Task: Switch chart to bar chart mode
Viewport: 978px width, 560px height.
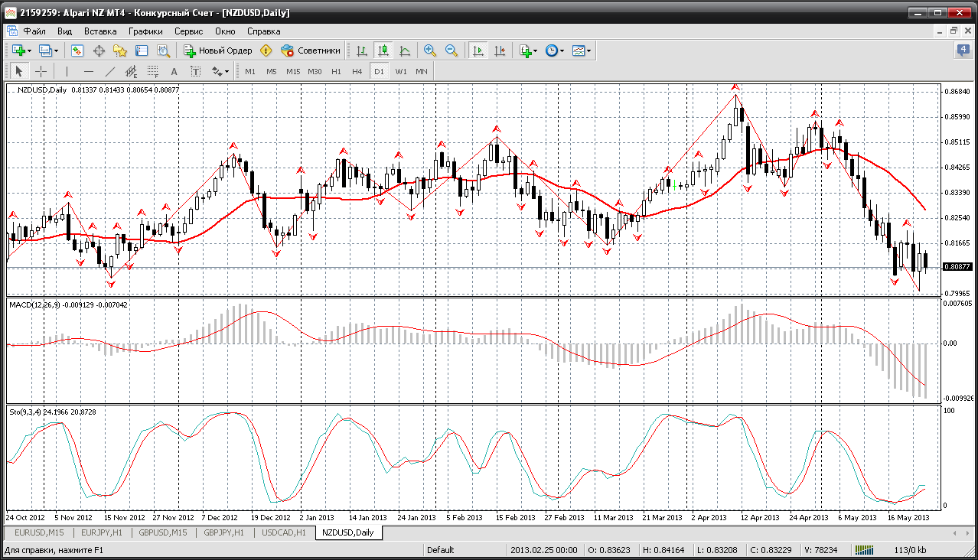Action: (x=362, y=50)
